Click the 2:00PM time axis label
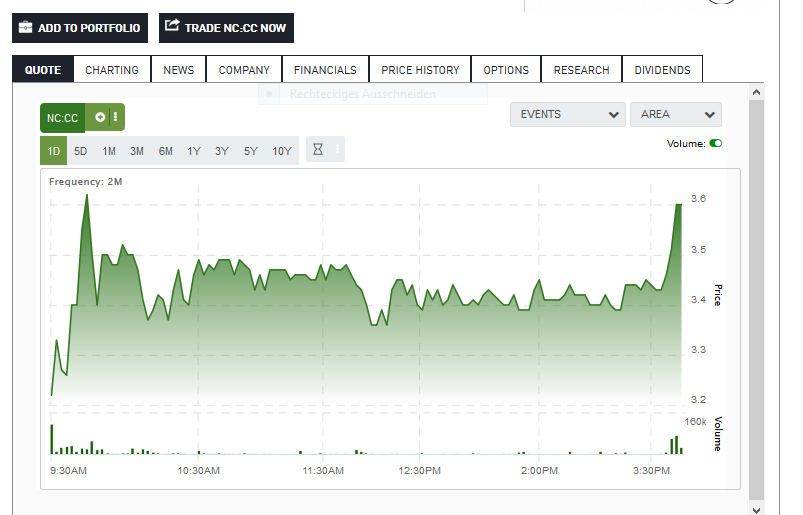803x515 pixels. (x=539, y=470)
